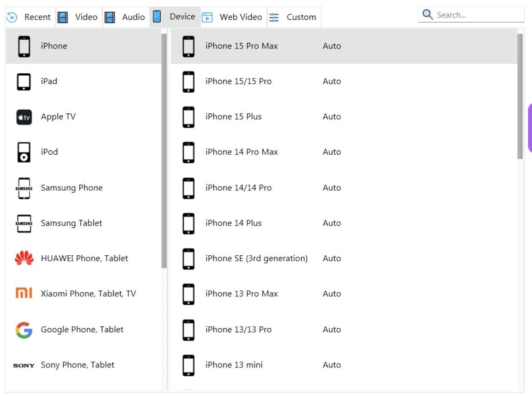Click the Sony logo icon
532x396 pixels.
pos(24,366)
